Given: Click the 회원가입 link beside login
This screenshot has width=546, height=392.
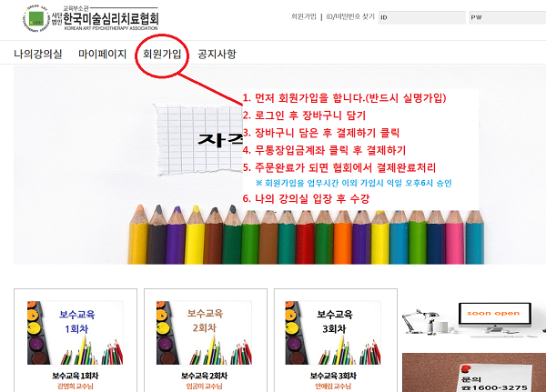Looking at the screenshot, I should click(x=304, y=16).
